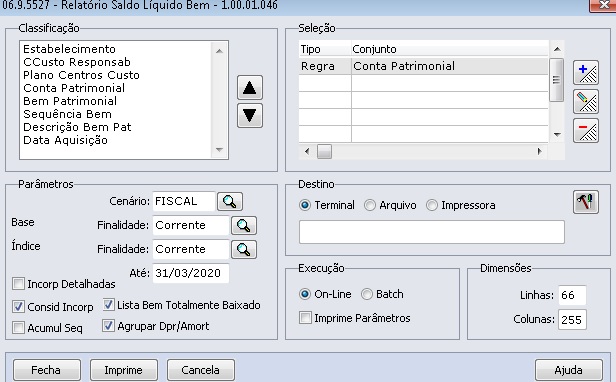The image size is (616, 382).
Task: Add a new selection rule
Action: tap(586, 73)
